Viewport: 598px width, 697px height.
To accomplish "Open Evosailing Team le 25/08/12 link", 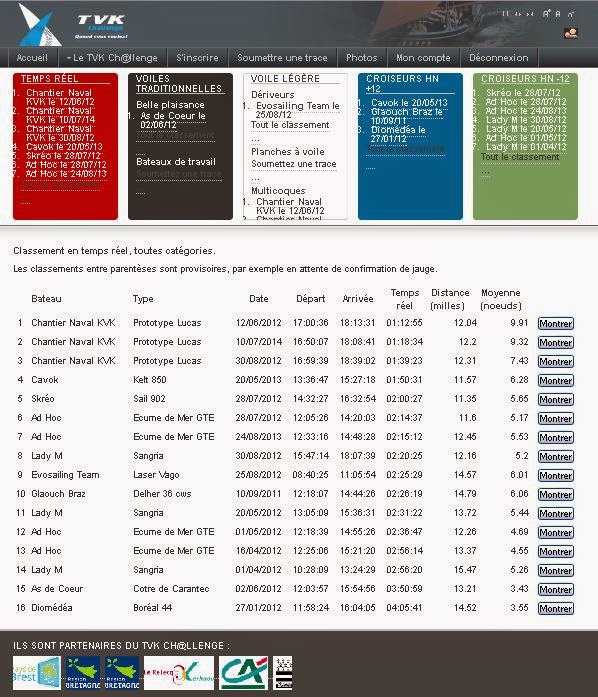I will [x=297, y=110].
